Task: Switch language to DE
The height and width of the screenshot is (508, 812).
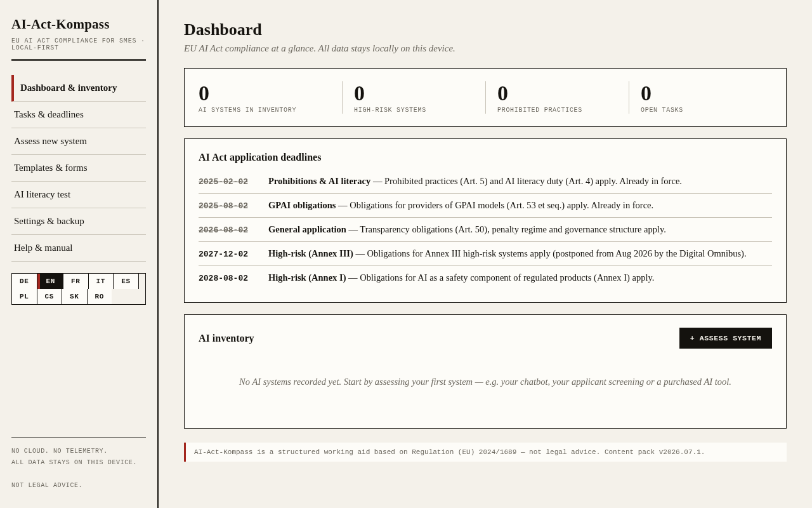Action: (24, 281)
